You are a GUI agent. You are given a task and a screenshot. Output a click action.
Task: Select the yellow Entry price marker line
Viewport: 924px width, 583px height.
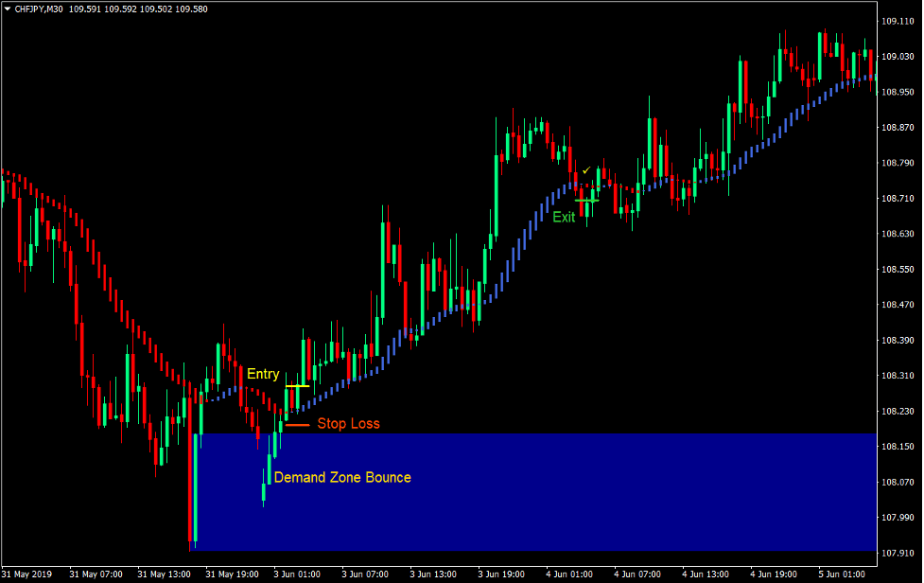tap(296, 386)
